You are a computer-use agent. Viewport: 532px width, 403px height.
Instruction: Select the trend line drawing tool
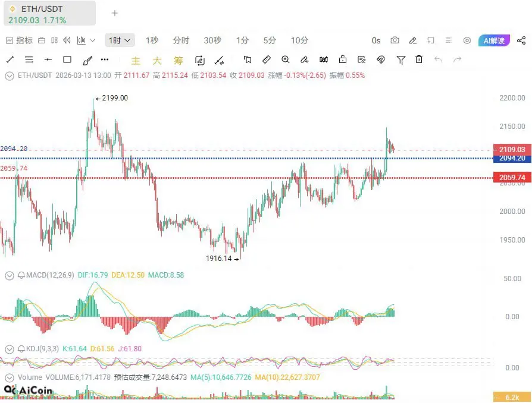[10, 60]
